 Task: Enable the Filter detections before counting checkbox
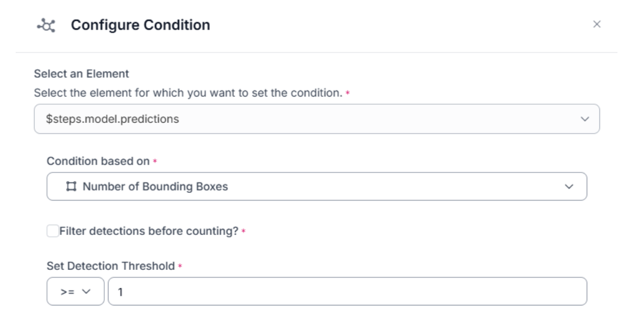pyautogui.click(x=52, y=231)
